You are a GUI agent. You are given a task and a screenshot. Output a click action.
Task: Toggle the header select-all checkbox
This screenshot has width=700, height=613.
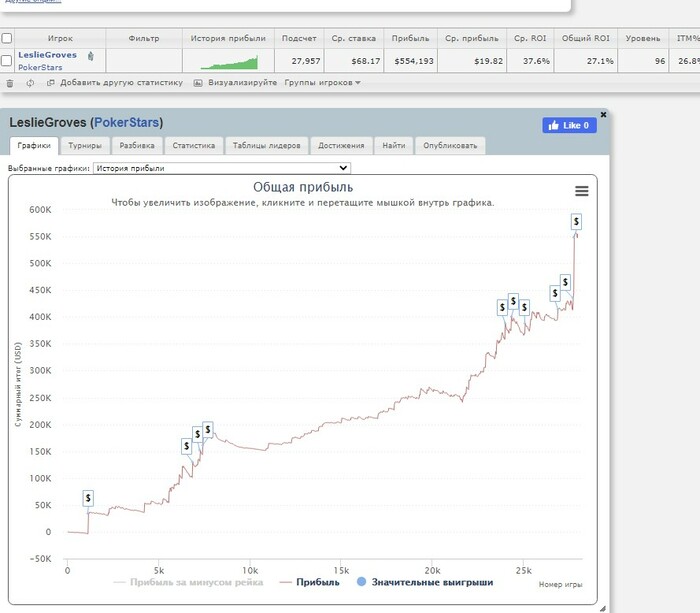[7, 38]
